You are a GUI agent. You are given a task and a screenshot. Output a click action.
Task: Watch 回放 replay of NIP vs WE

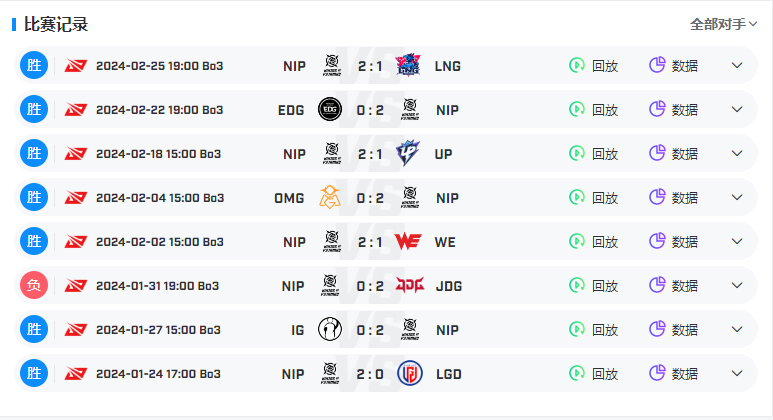594,242
